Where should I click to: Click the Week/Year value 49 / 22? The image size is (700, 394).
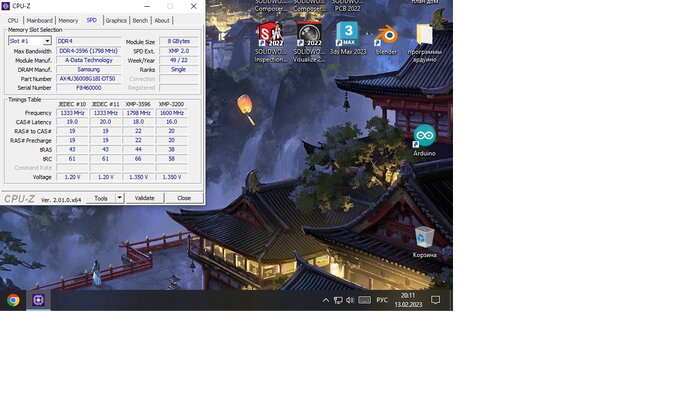point(179,60)
